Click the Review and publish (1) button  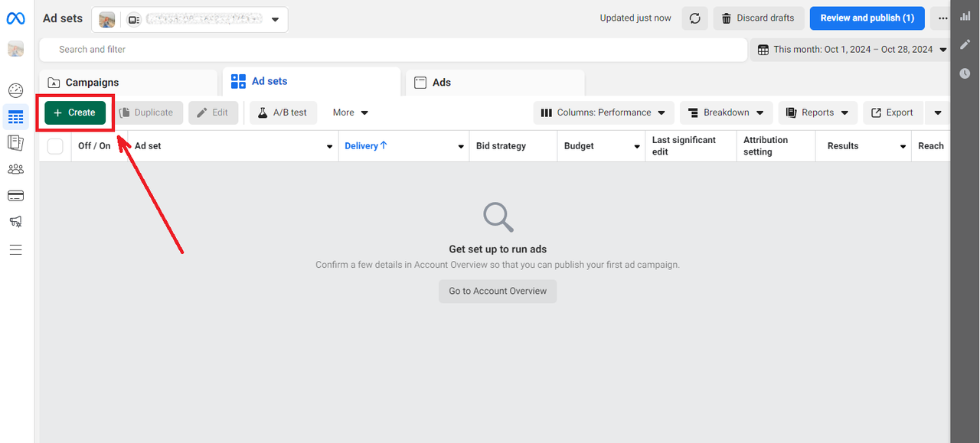pos(867,18)
